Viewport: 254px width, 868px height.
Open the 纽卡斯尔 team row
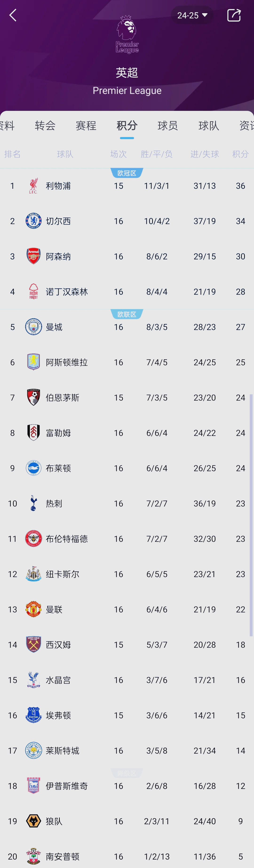[63, 574]
